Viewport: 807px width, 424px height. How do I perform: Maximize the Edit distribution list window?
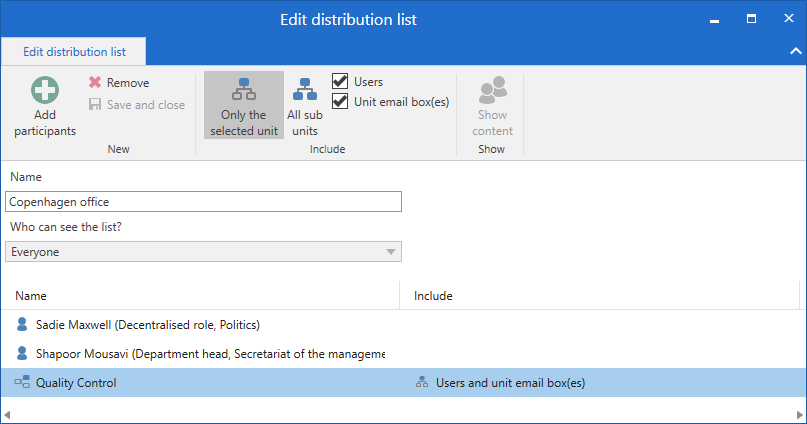tap(751, 19)
